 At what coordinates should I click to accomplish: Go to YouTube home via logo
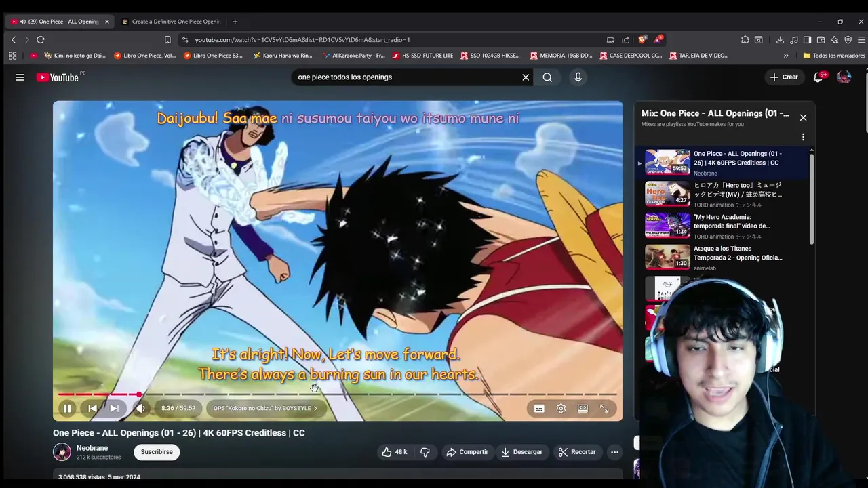click(58, 77)
